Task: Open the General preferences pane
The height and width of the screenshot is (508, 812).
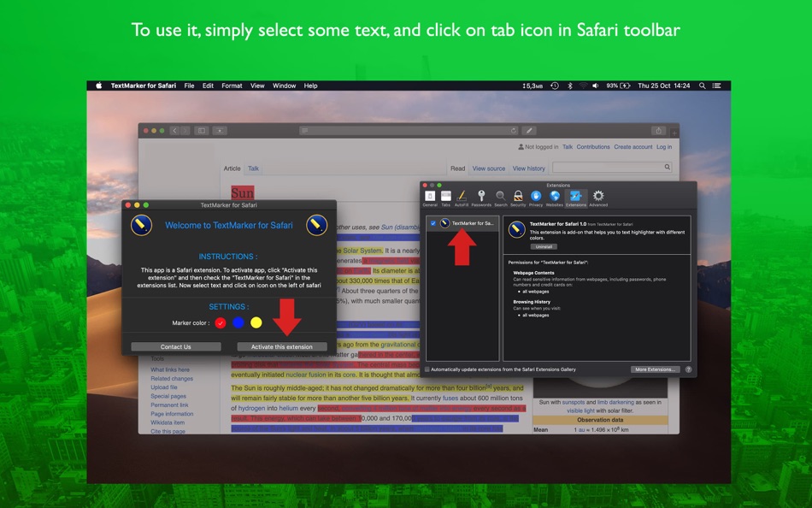Action: 430,198
